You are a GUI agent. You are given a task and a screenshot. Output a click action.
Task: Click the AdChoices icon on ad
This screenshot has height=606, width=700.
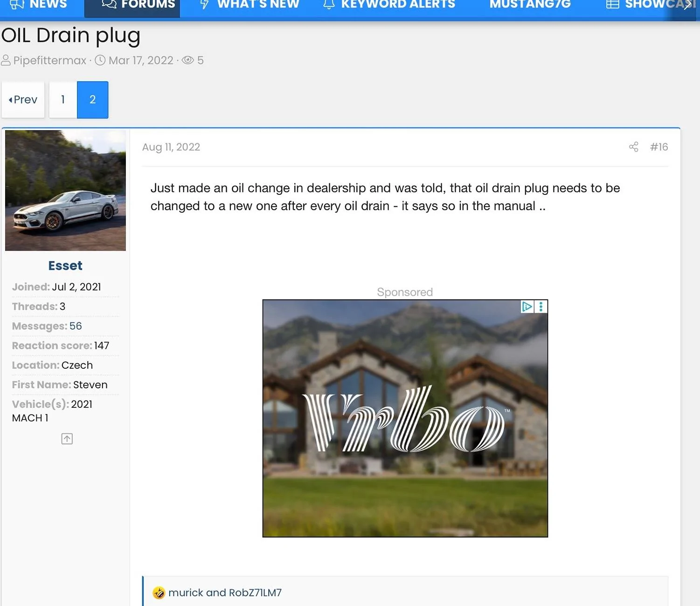tap(527, 307)
